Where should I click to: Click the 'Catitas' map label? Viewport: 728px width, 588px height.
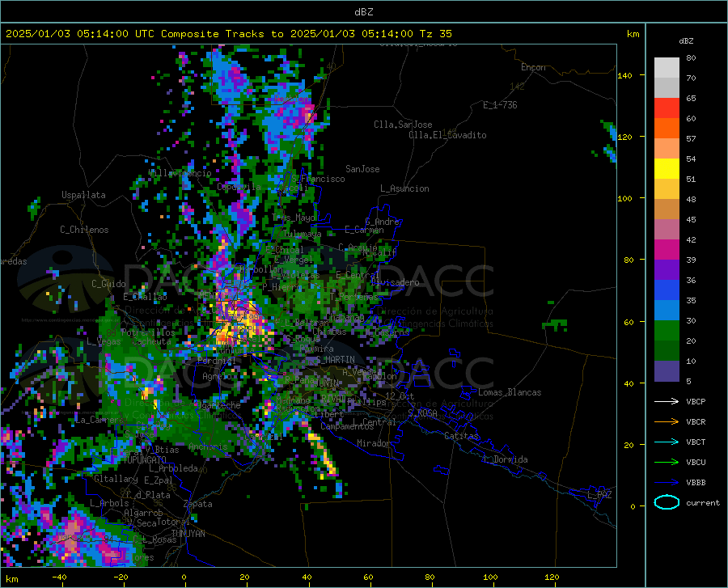(461, 436)
